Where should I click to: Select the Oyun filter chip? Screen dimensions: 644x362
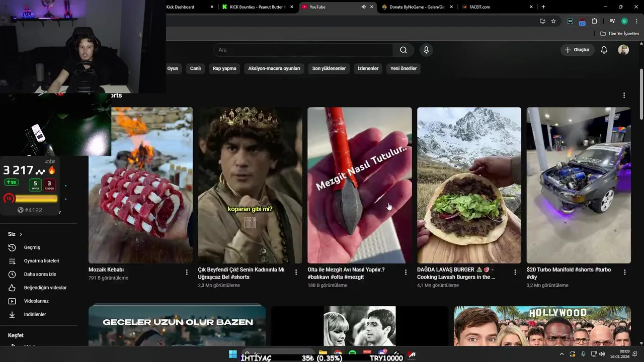pos(173,68)
